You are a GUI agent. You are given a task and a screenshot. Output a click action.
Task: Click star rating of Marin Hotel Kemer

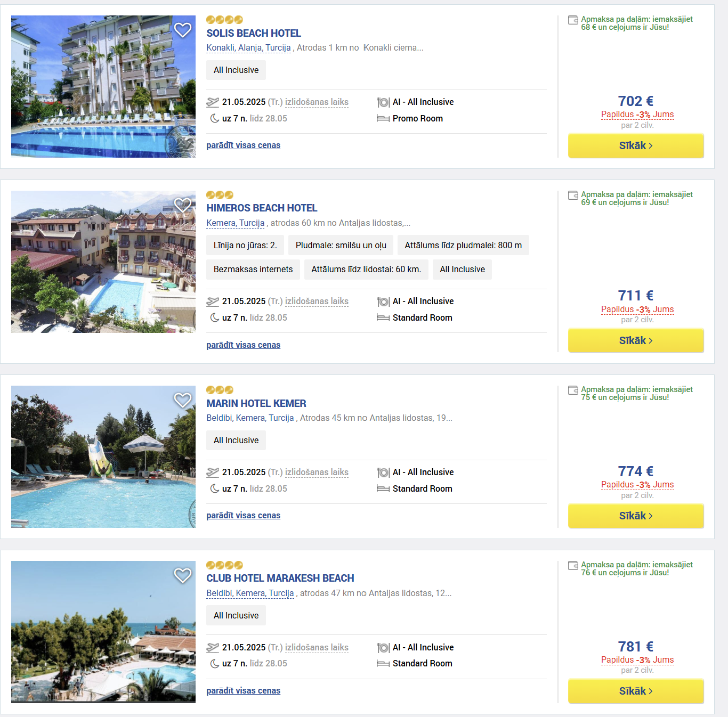tap(220, 390)
